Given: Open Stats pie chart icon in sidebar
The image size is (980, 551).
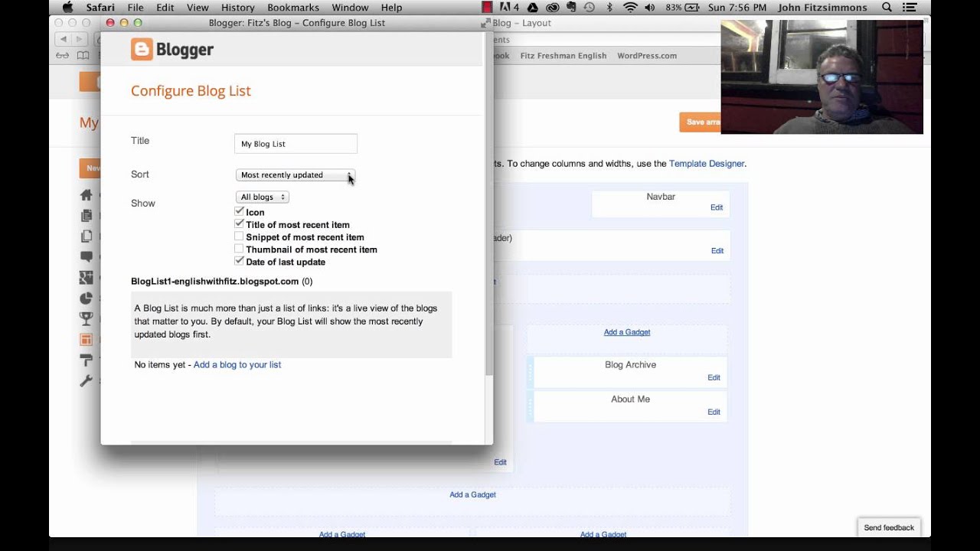Looking at the screenshot, I should coord(87,298).
